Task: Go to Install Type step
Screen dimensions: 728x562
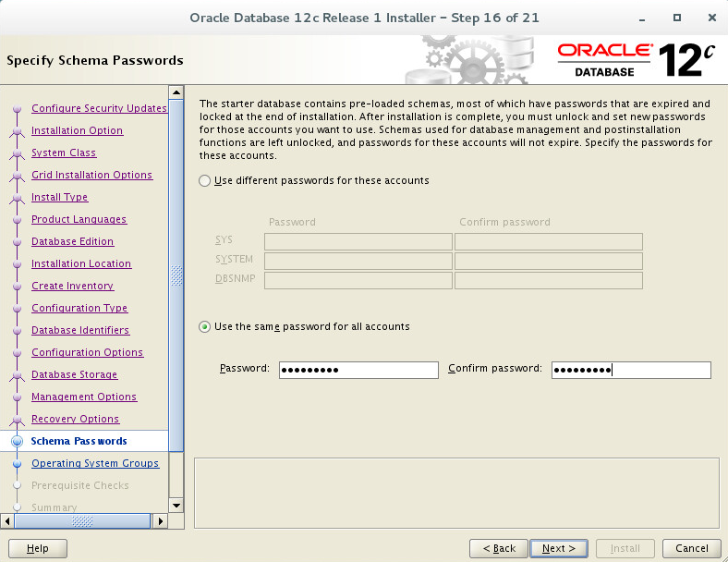Action: pyautogui.click(x=59, y=198)
